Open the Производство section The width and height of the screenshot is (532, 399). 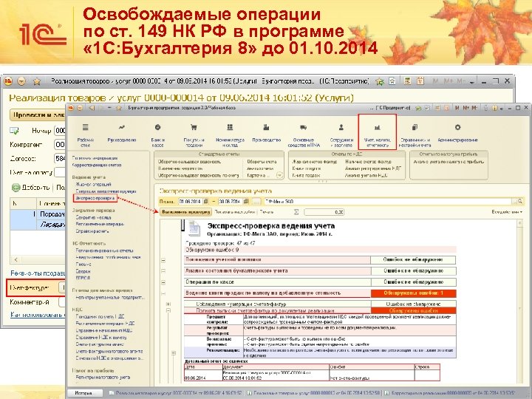[266, 133]
